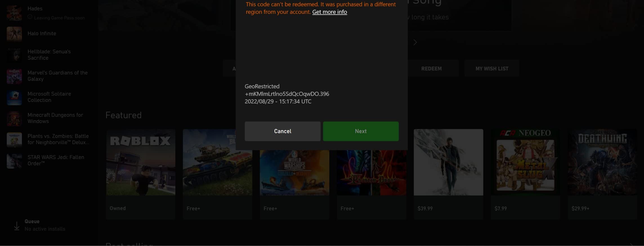Click the Halo Infinite title text

click(x=42, y=33)
